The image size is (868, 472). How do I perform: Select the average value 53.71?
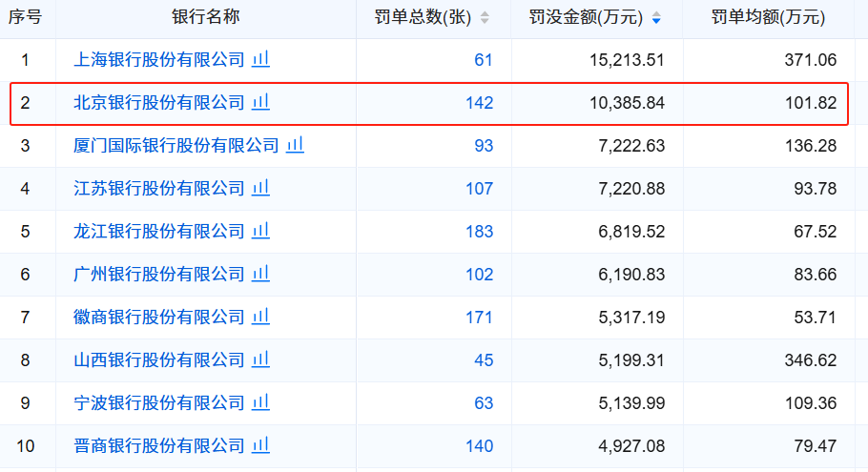coord(815,318)
